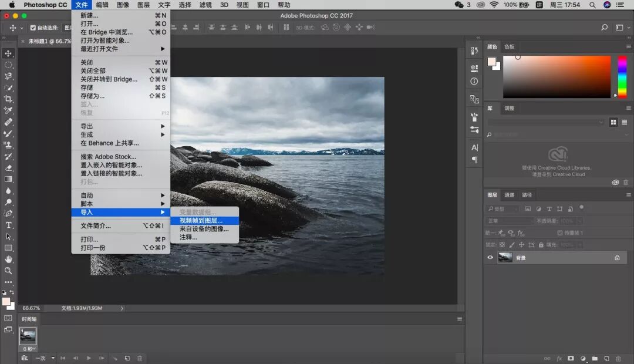
Task: Click the new layer icon in Layers panel
Action: click(x=606, y=358)
